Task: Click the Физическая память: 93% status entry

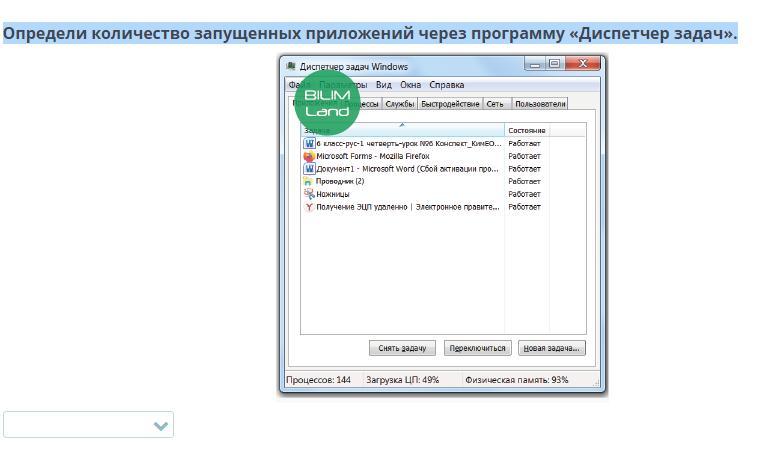Action: (516, 380)
